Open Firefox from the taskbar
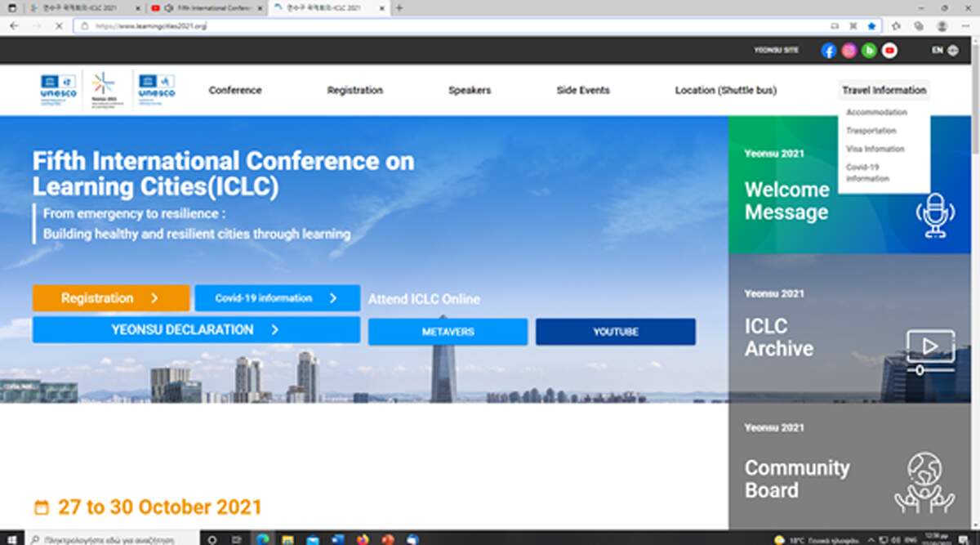This screenshot has height=545, width=980. [x=363, y=539]
